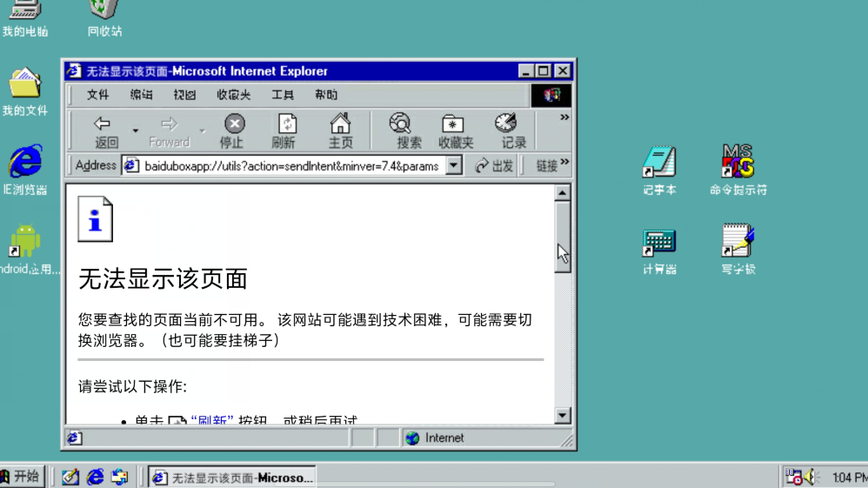Open the 收藏夹 menu in menu bar

point(234,95)
